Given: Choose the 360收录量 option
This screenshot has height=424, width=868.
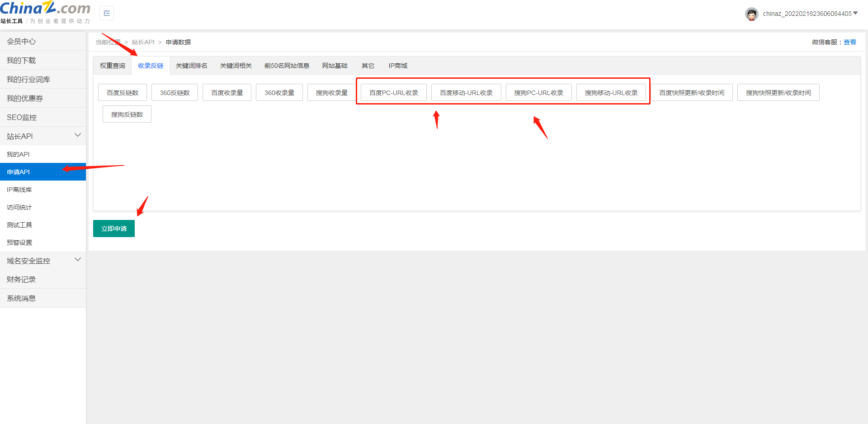Looking at the screenshot, I should (279, 92).
